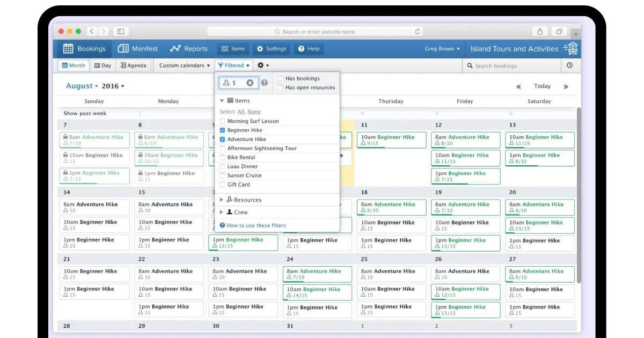Collapse the Items filter section
Image resolution: width=644 pixels, height=338 pixels.
pos(222,101)
